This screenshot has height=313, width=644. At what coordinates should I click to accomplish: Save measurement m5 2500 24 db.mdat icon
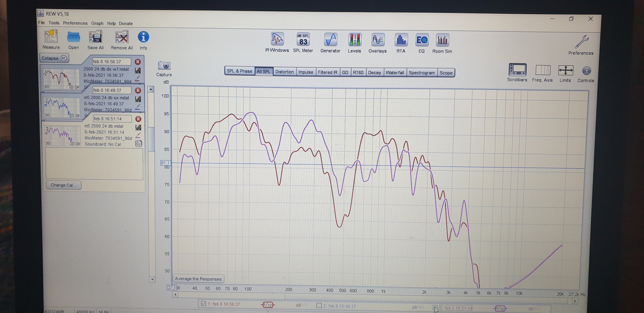click(138, 127)
